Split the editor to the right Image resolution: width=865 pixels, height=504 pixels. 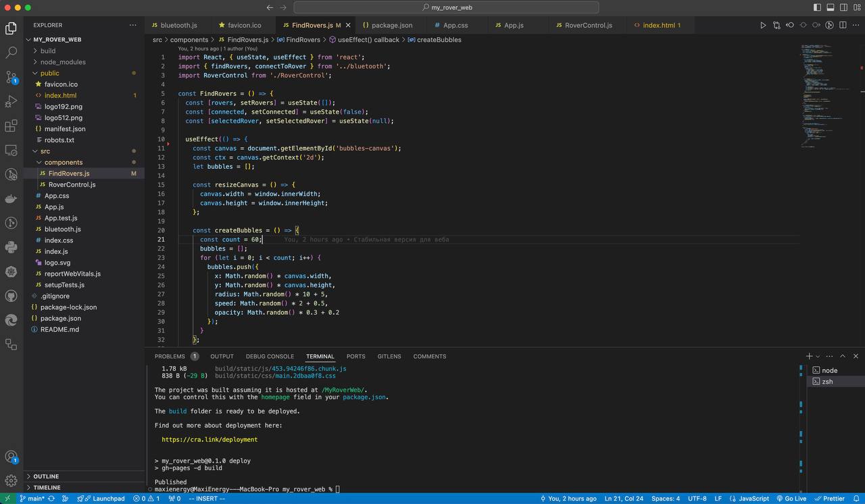point(843,25)
